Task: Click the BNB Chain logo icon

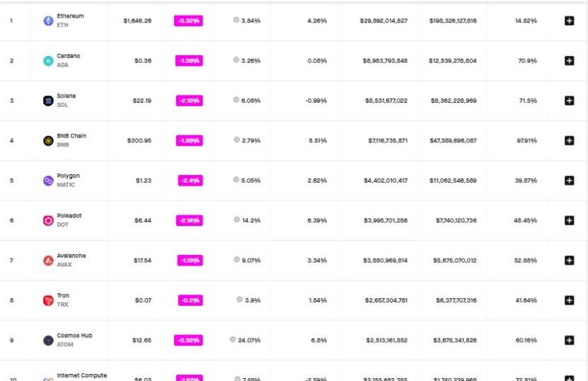Action: (x=48, y=141)
